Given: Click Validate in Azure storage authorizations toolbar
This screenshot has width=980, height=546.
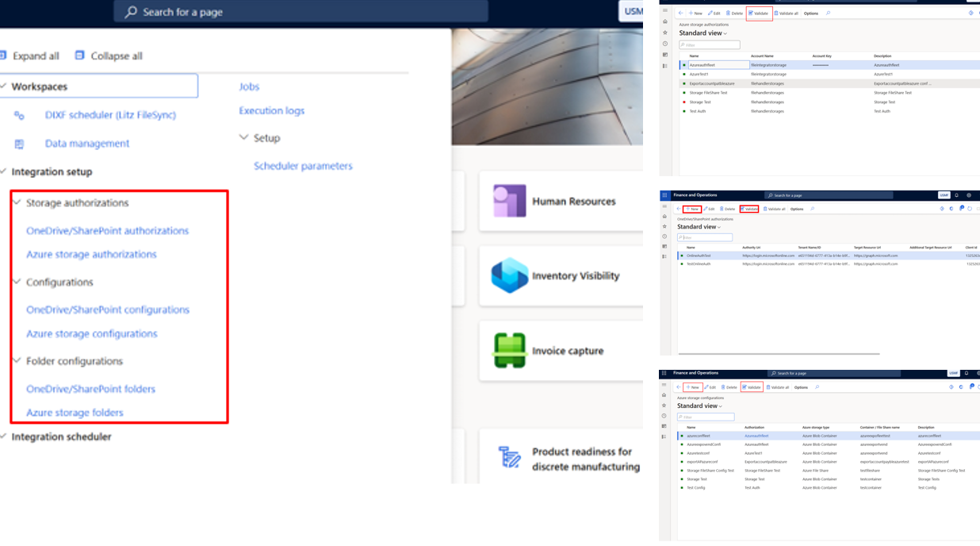Looking at the screenshot, I should pyautogui.click(x=759, y=13).
